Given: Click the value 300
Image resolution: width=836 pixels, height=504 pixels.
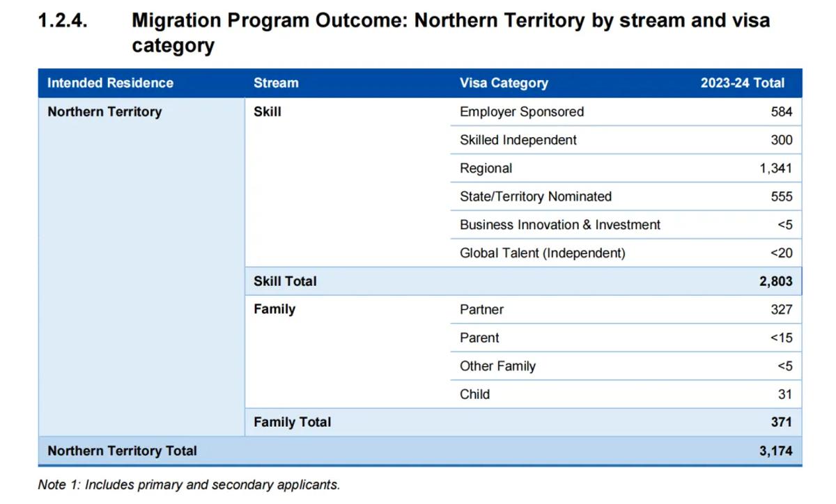Looking at the screenshot, I should 782,140.
